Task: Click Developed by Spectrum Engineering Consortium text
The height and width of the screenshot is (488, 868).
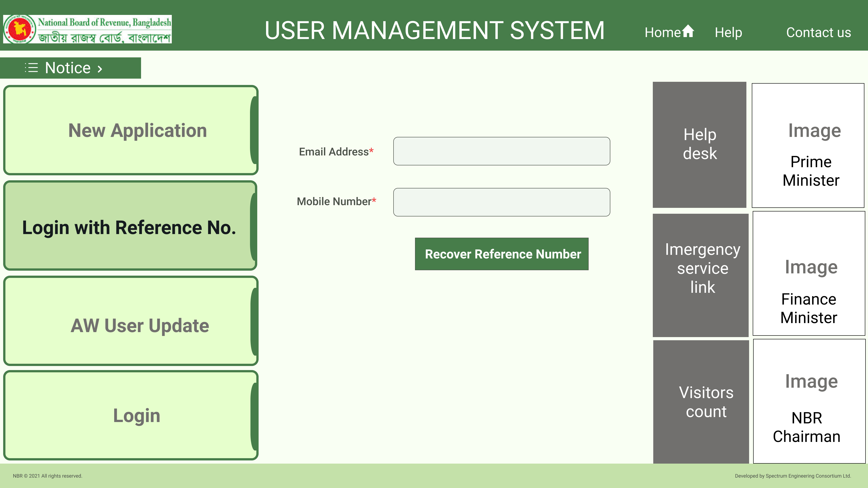Action: coord(793,476)
